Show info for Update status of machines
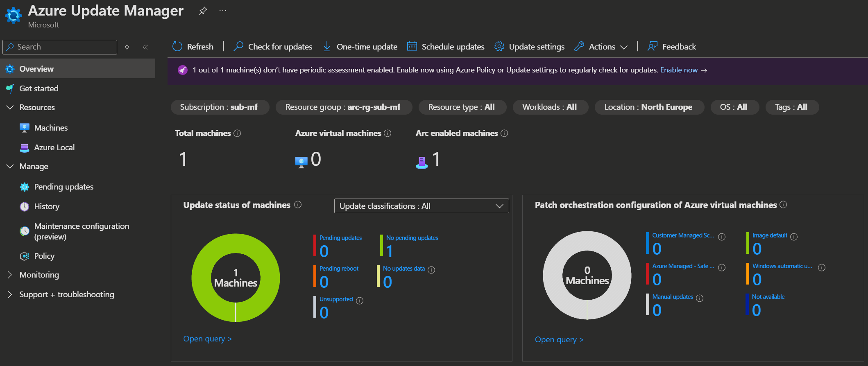 [x=298, y=205]
